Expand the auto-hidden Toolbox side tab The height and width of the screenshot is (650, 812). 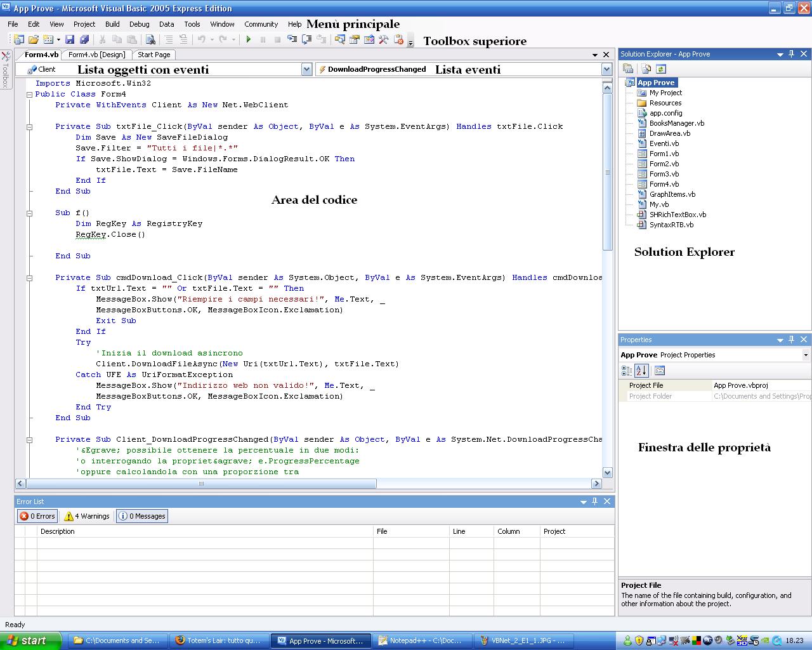click(x=6, y=70)
